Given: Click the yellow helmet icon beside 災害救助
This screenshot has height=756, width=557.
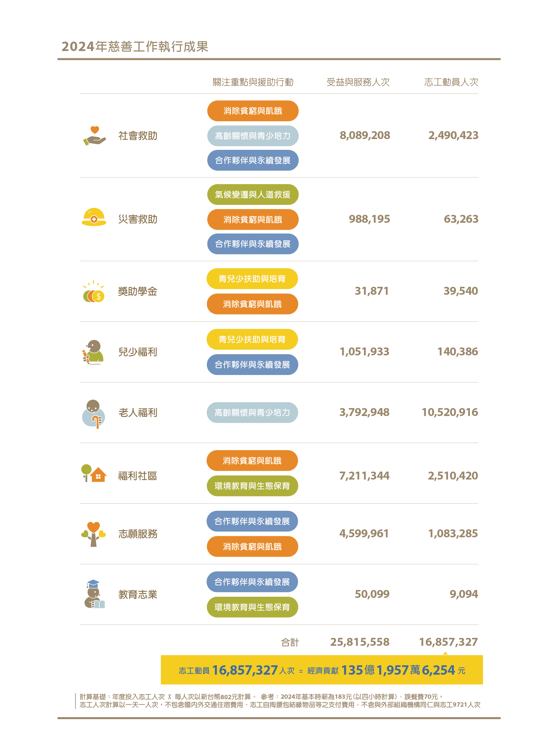Looking at the screenshot, I should tap(94, 217).
